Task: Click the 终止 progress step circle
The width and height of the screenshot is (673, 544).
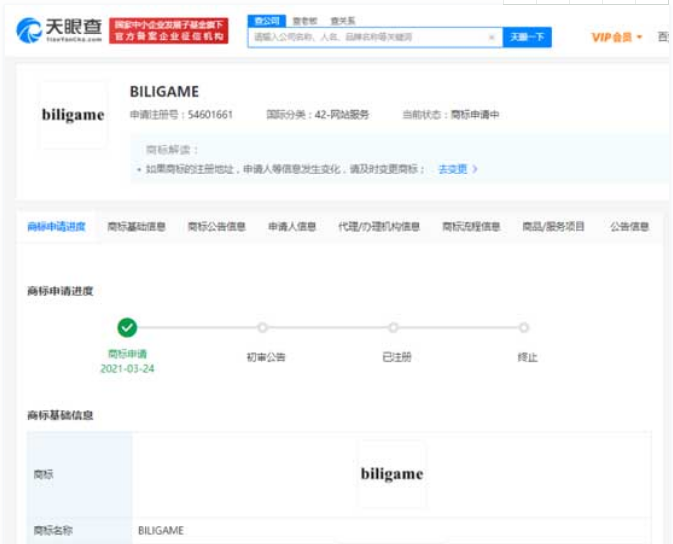Action: (x=524, y=328)
